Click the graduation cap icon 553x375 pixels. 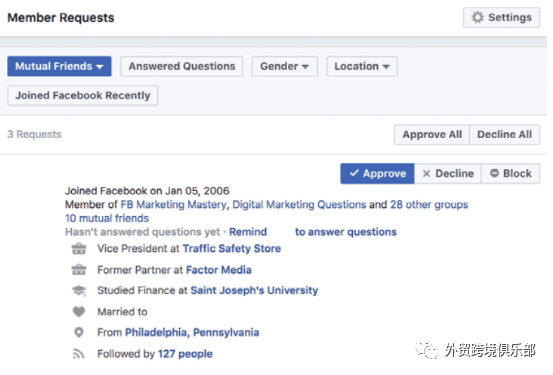(x=79, y=291)
